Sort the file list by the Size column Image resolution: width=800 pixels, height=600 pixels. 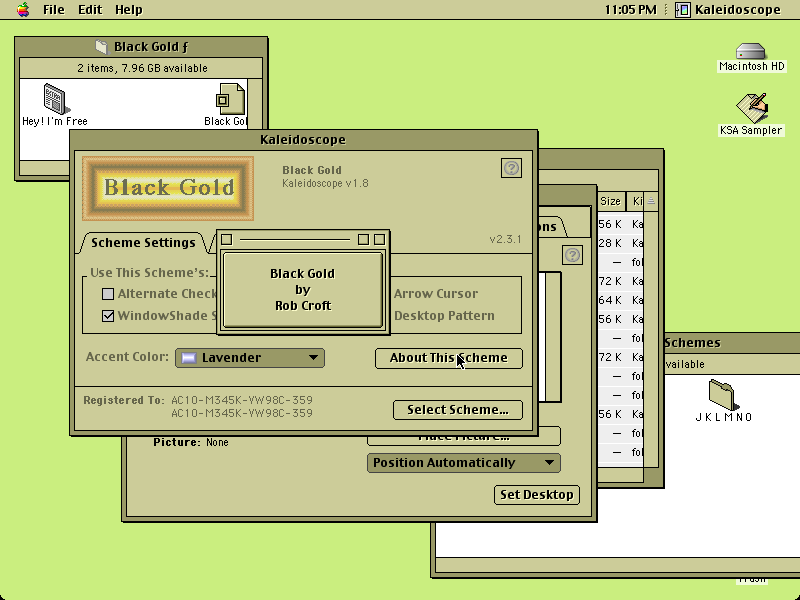(x=610, y=201)
